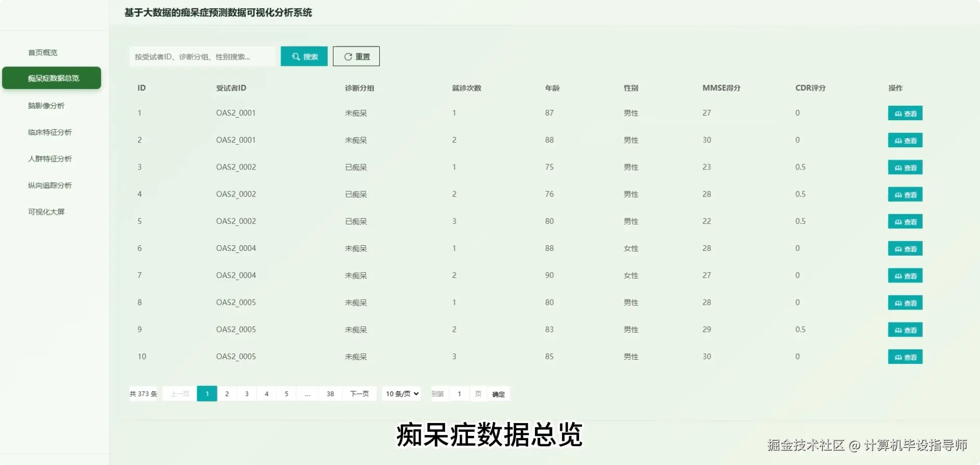Viewport: 980px width, 465px height.
Task: Click 查看 button for row ID 4
Action: [x=905, y=194]
